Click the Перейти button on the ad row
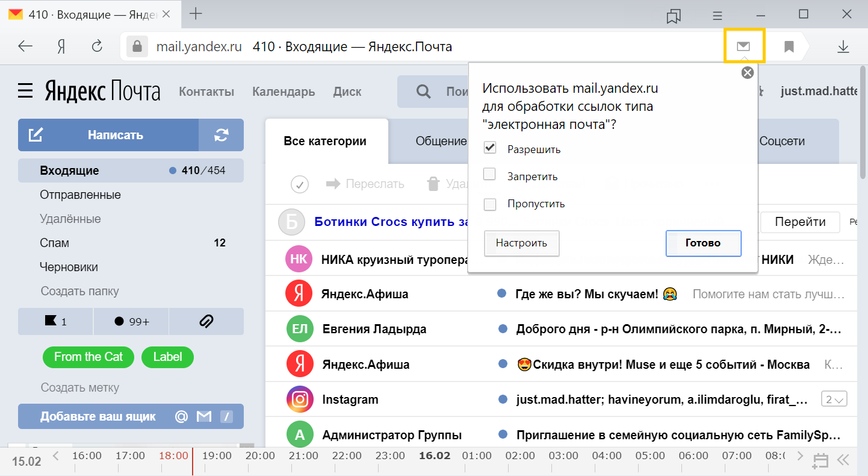Viewport: 868px width, 476px height. coord(800,222)
